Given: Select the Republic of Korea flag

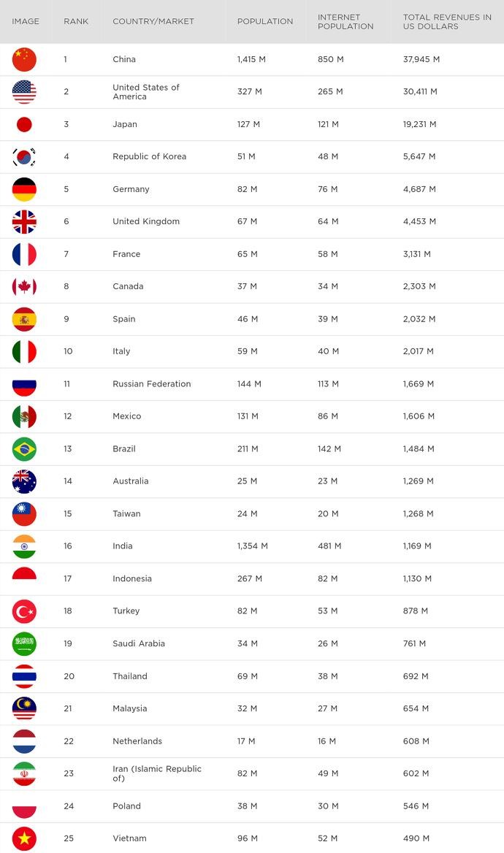Looking at the screenshot, I should pyautogui.click(x=24, y=156).
